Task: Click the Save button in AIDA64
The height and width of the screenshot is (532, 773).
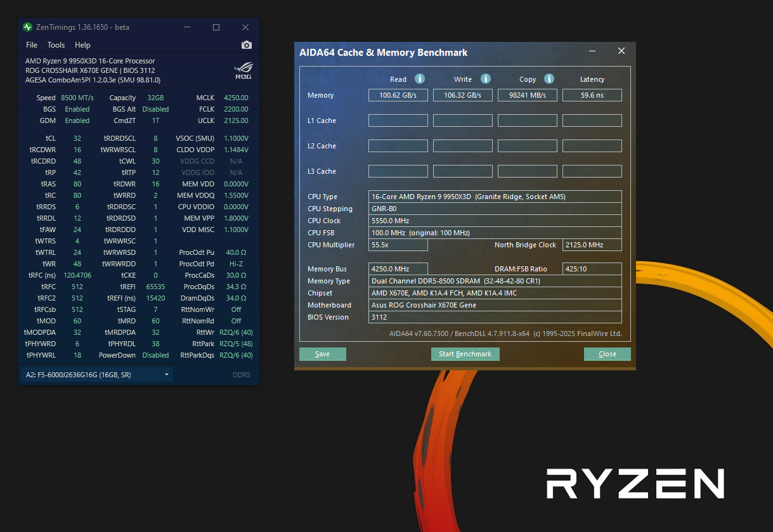Action: (x=322, y=354)
